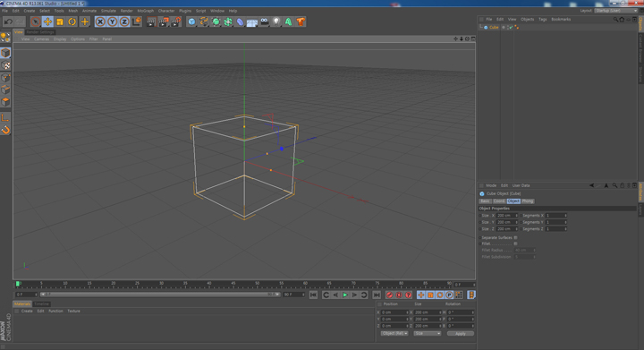Toggle the Parameter keyframe (P) option
The height and width of the screenshot is (350, 644).
point(449,295)
